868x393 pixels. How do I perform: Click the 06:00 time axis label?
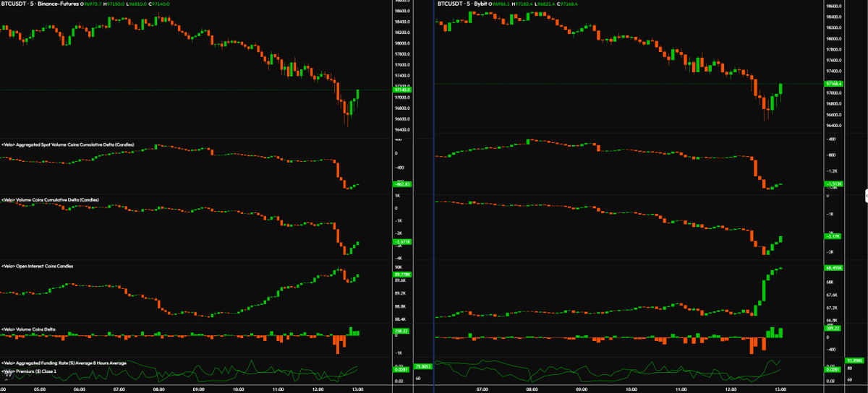click(x=80, y=389)
